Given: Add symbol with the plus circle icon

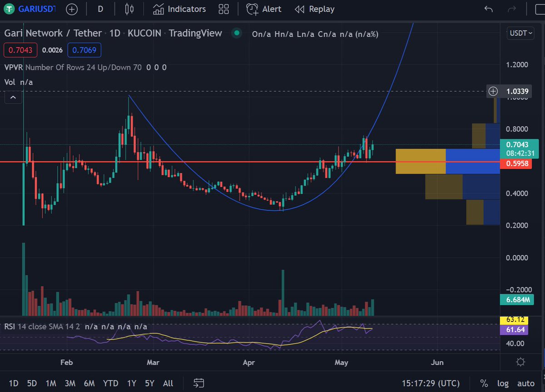Looking at the screenshot, I should 71,9.
